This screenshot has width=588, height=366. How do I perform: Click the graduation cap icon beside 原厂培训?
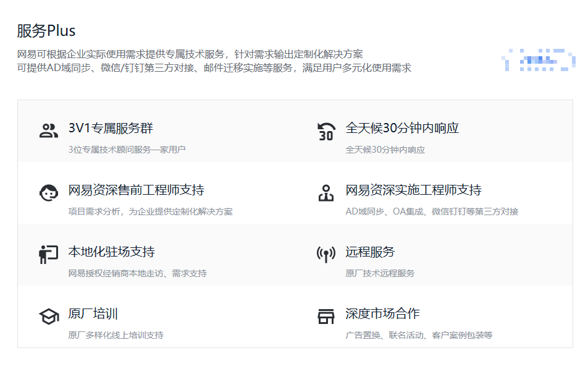[x=49, y=317]
